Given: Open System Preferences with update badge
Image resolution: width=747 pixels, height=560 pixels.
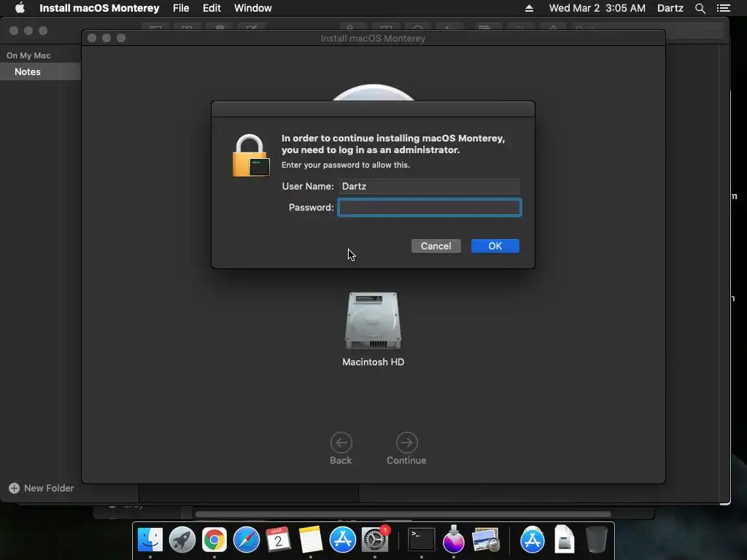Looking at the screenshot, I should [x=375, y=540].
